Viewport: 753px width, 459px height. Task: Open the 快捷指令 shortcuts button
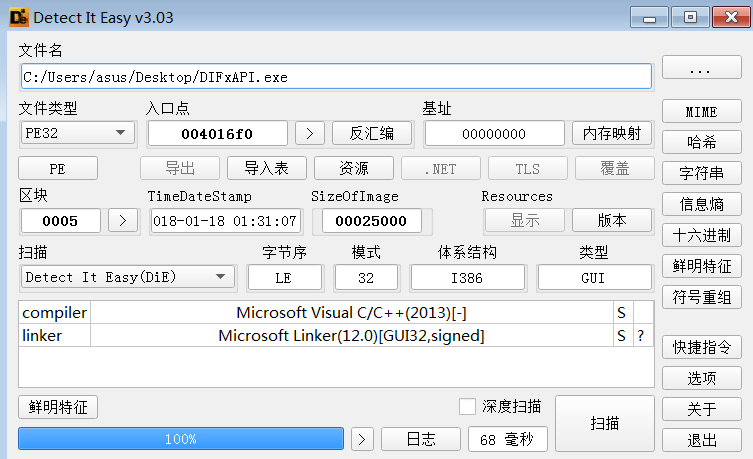(x=702, y=347)
